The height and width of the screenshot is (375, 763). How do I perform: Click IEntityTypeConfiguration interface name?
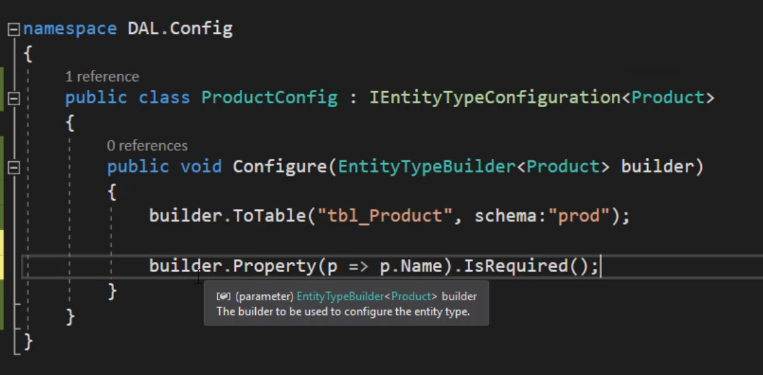click(x=495, y=98)
